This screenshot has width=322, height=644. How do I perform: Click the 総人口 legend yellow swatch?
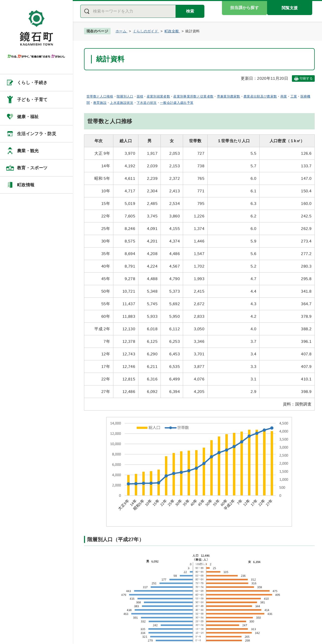click(x=142, y=428)
